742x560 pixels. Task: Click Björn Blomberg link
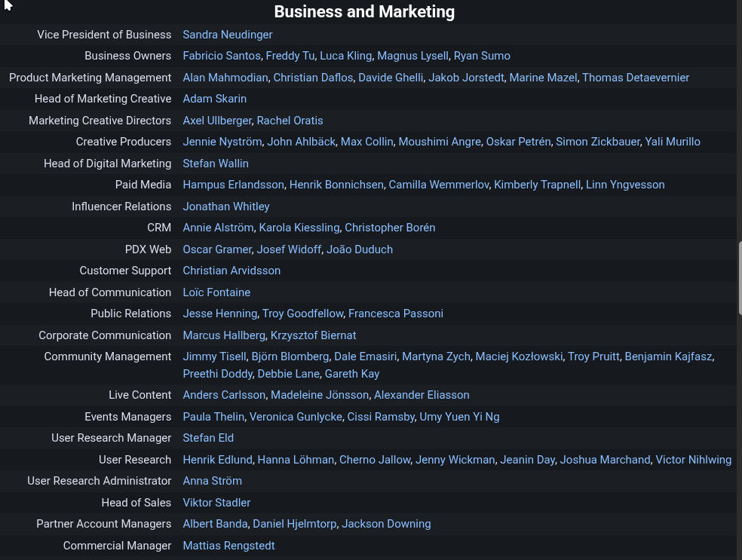point(290,357)
